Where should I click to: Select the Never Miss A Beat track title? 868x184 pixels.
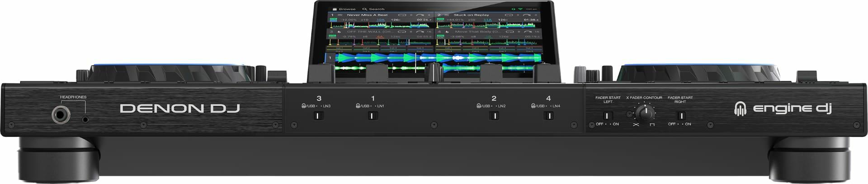tap(368, 15)
